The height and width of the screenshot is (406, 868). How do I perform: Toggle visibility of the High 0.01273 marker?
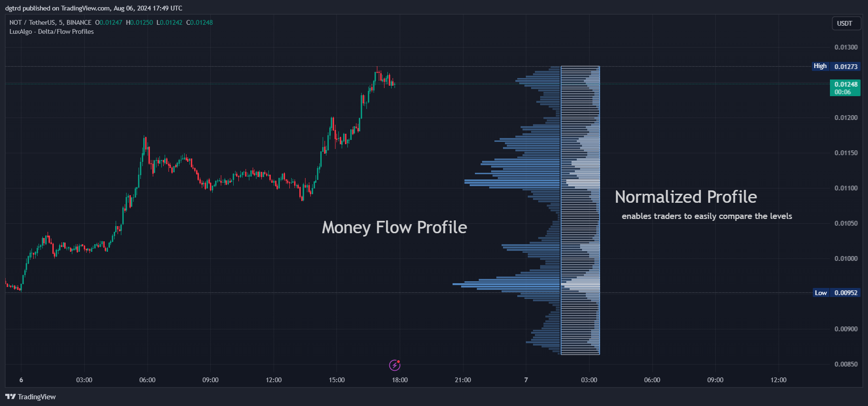820,66
